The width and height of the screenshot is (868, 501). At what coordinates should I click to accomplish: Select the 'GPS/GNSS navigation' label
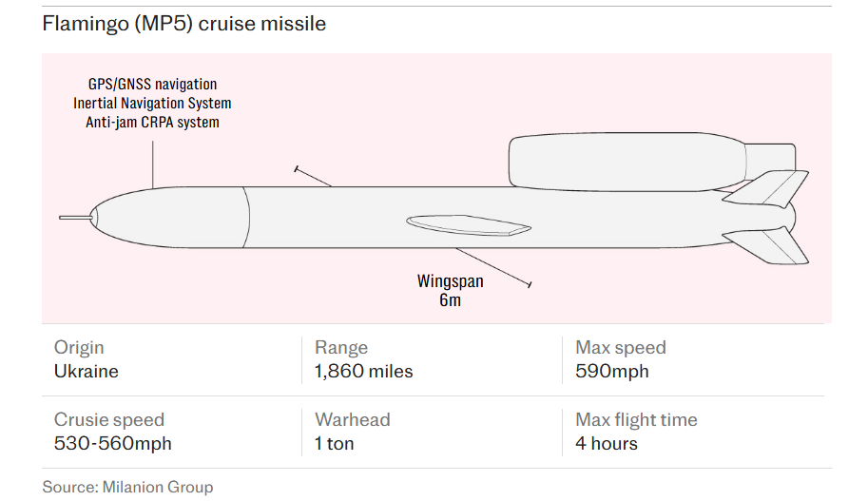pos(152,85)
